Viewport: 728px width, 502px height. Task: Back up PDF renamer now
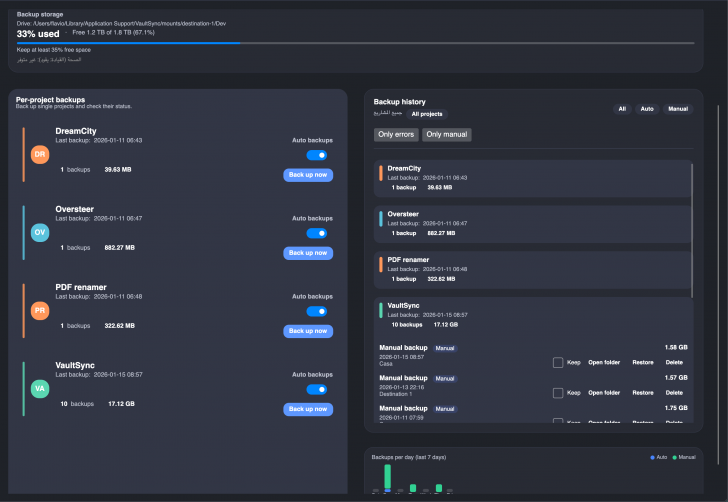[308, 331]
